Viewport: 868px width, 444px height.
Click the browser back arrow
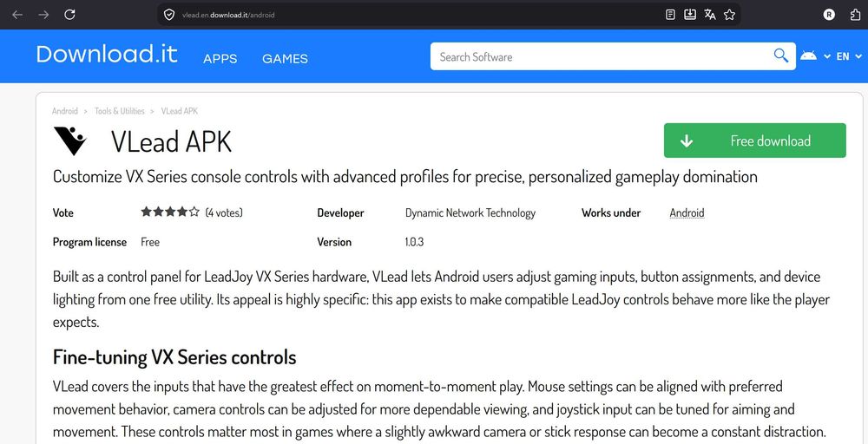(17, 15)
